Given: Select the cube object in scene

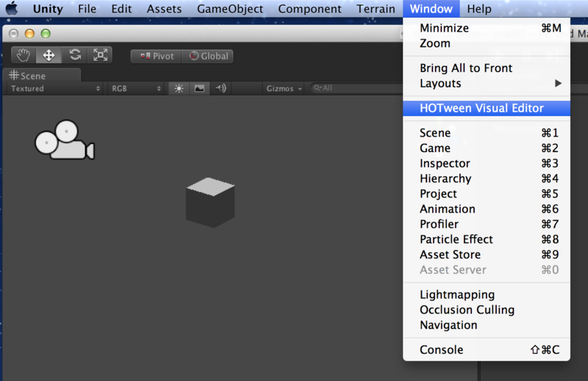Looking at the screenshot, I should (210, 203).
